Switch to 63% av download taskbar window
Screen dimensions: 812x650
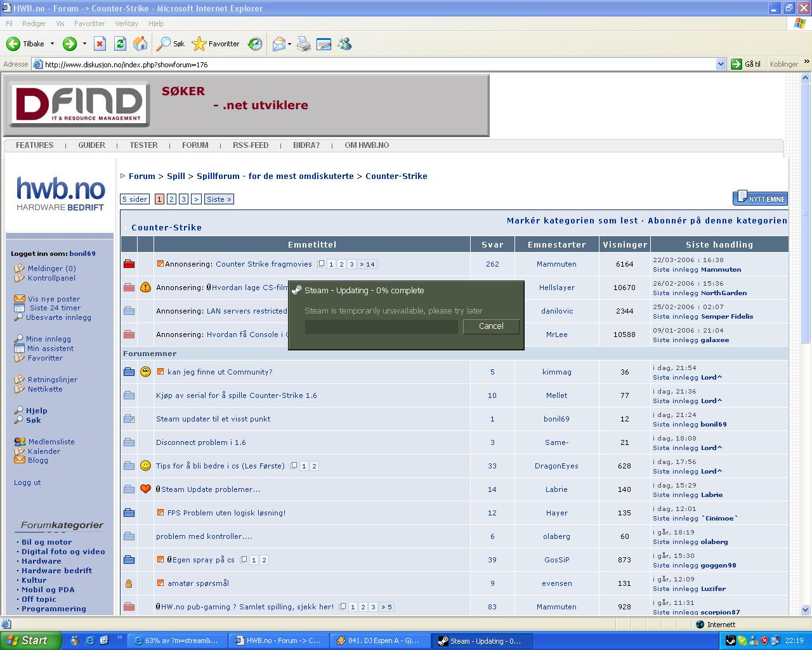[x=176, y=641]
